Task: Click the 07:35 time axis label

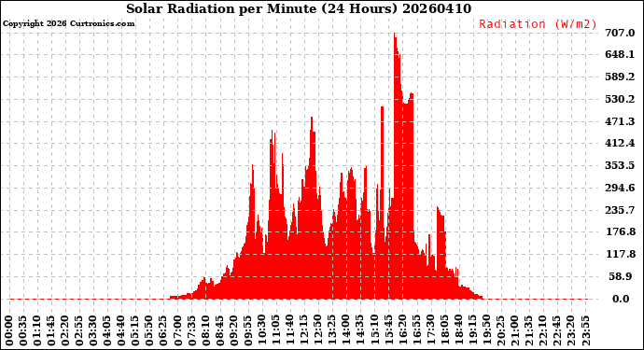Action: 192,331
